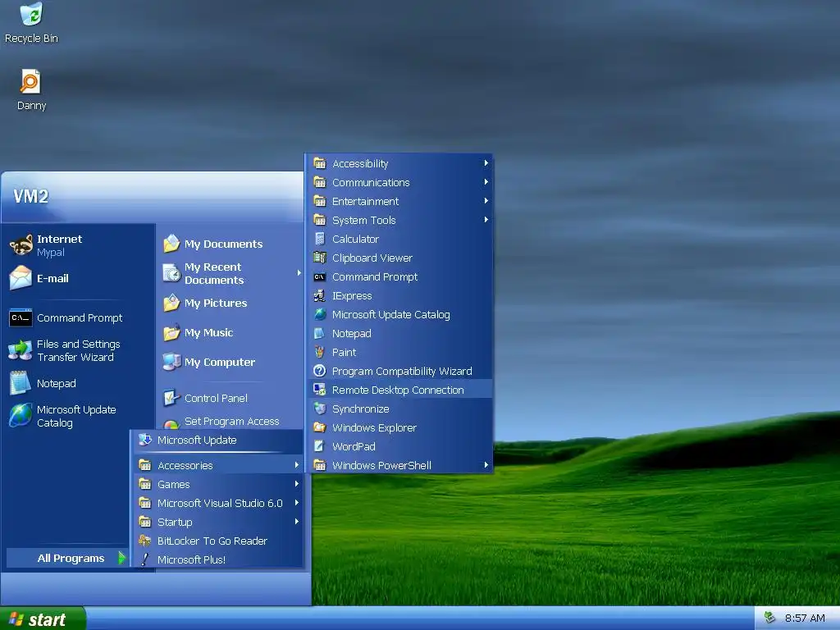This screenshot has width=840, height=630.
Task: Expand the Entertainment submenu arrow
Action: coord(486,201)
